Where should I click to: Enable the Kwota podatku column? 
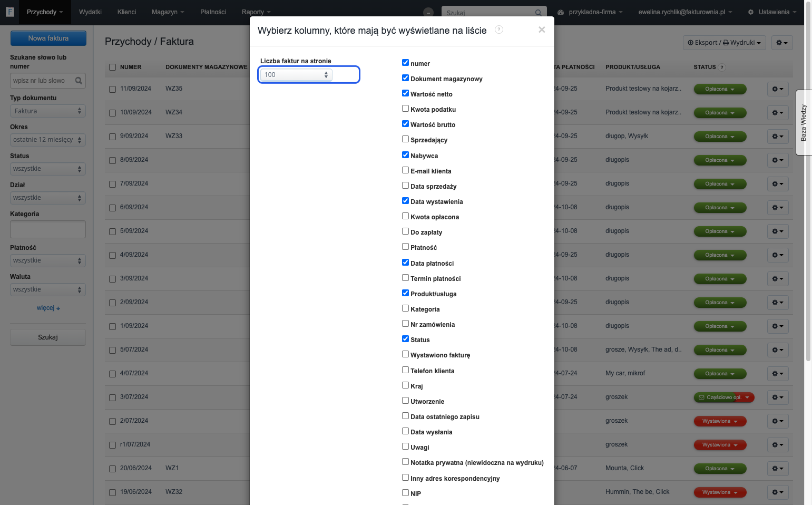[x=405, y=109]
